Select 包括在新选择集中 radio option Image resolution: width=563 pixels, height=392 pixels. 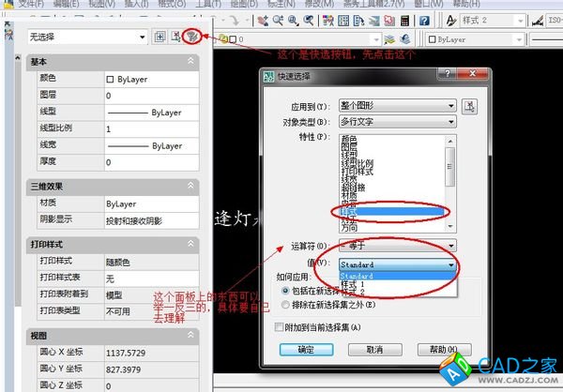click(287, 292)
